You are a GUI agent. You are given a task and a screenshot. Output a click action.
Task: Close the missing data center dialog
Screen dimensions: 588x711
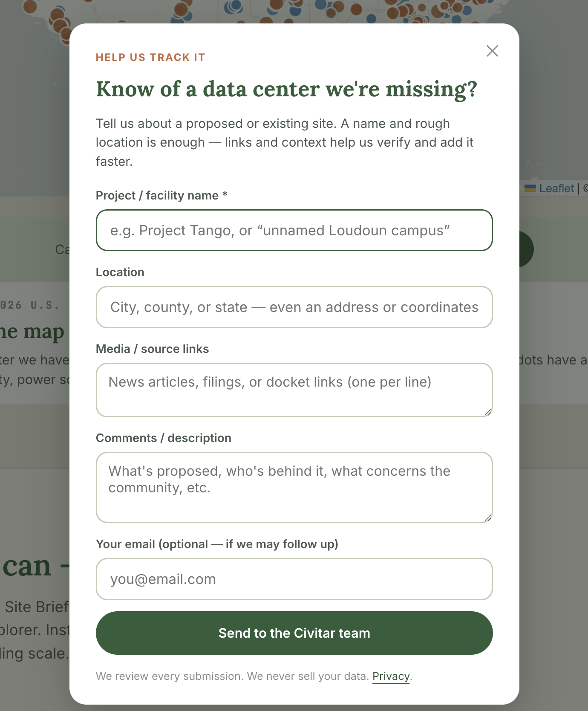point(492,51)
